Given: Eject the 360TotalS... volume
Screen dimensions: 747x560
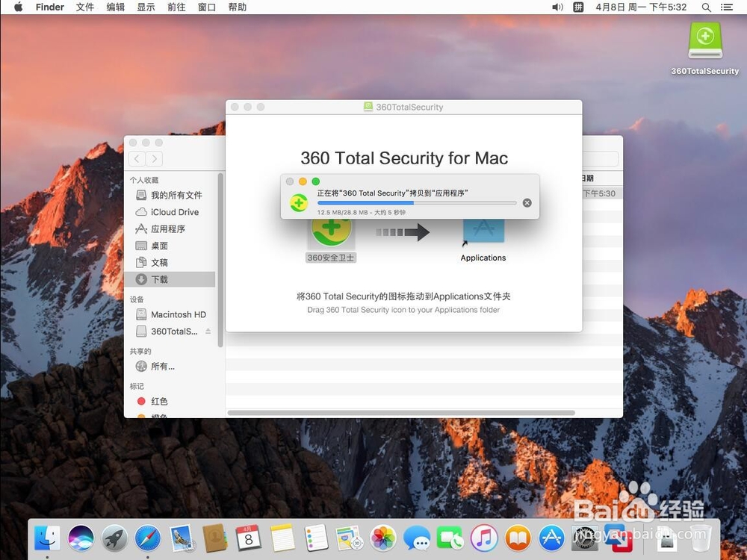Looking at the screenshot, I should coord(208,331).
